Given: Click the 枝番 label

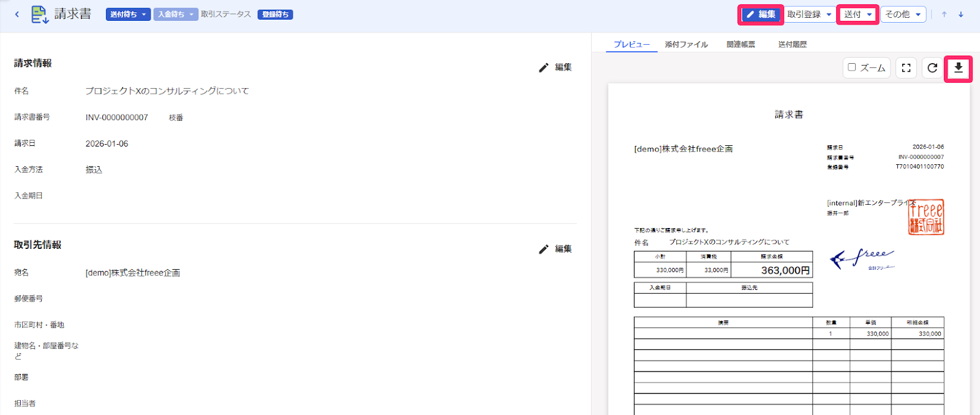Looking at the screenshot, I should [x=176, y=118].
